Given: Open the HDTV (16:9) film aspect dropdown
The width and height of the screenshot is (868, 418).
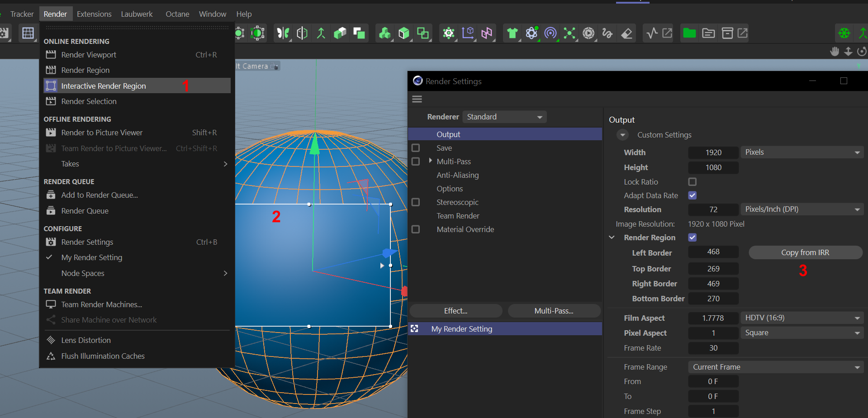Looking at the screenshot, I should point(802,318).
